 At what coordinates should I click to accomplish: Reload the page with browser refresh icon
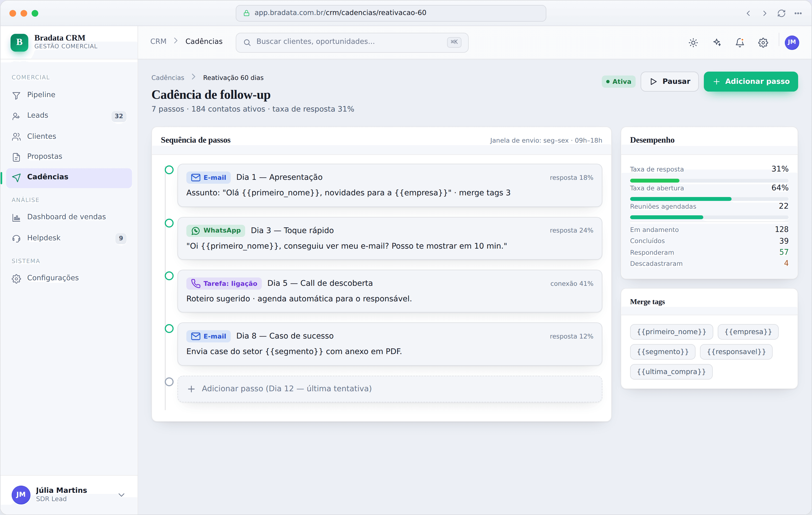click(x=781, y=13)
